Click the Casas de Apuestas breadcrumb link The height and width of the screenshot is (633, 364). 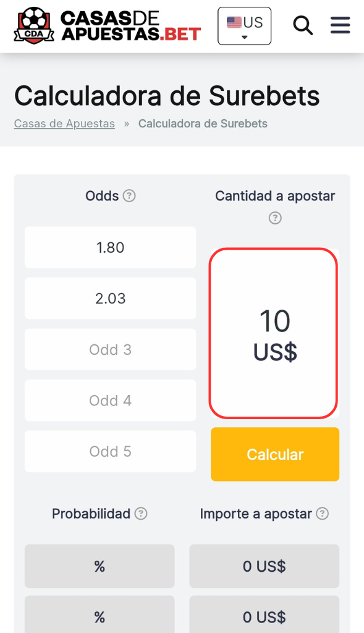pos(64,124)
